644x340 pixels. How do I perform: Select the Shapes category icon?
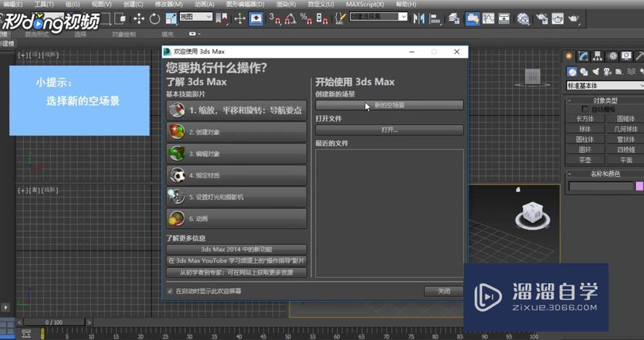[x=583, y=72]
